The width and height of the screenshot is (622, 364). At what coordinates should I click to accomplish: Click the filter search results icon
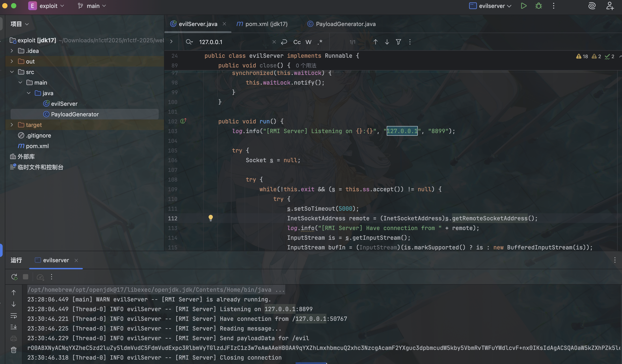pos(398,42)
